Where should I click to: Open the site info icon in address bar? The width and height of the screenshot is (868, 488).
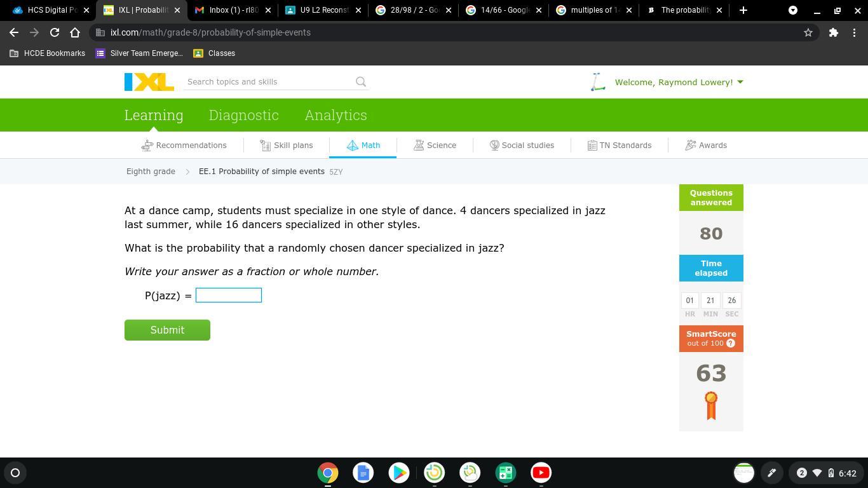[100, 32]
